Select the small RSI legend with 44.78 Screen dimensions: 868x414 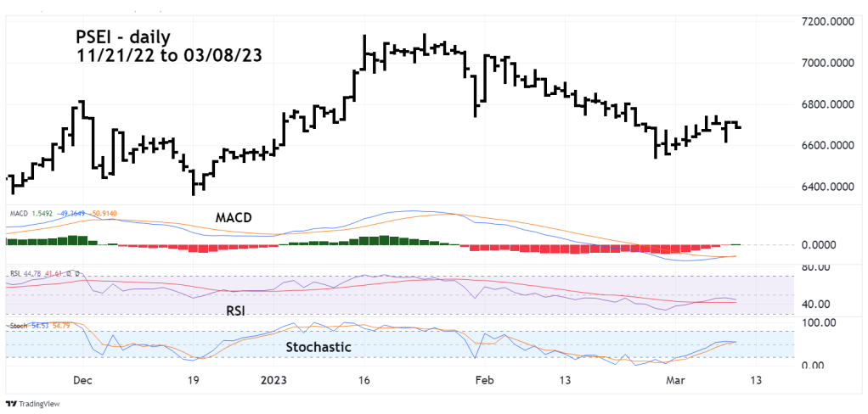tap(42, 274)
